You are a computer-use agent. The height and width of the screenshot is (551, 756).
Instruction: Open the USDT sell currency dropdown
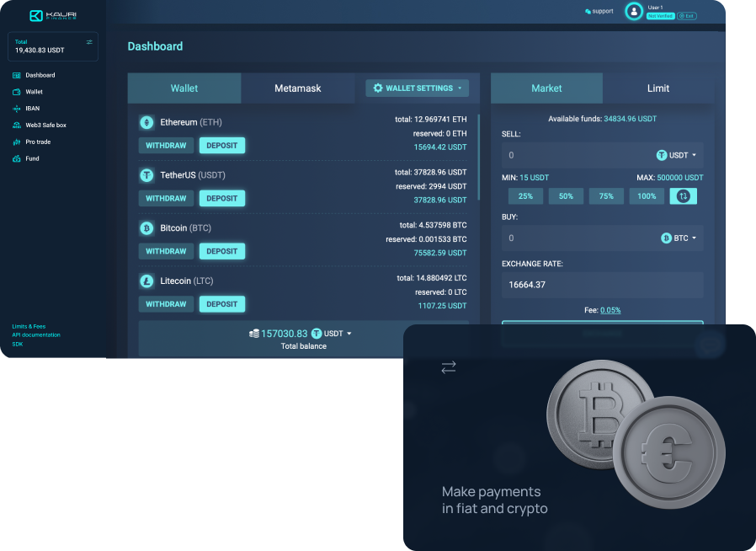(677, 155)
